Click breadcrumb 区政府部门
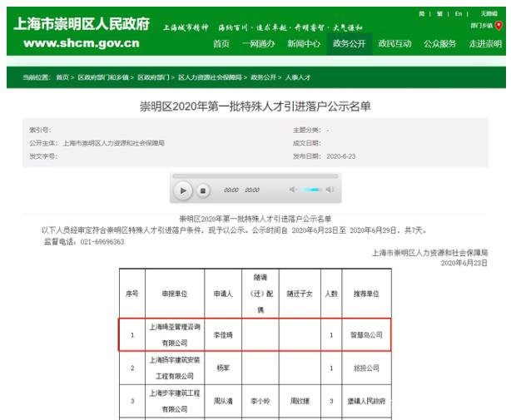 point(153,77)
